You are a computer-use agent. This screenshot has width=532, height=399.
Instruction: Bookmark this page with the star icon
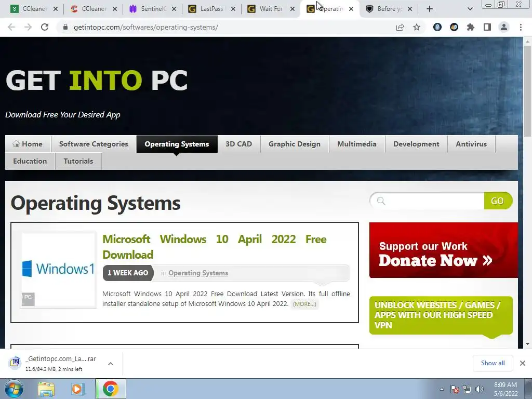(417, 27)
